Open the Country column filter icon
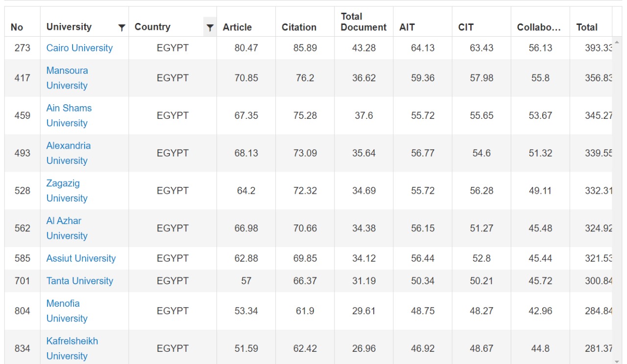 [210, 28]
